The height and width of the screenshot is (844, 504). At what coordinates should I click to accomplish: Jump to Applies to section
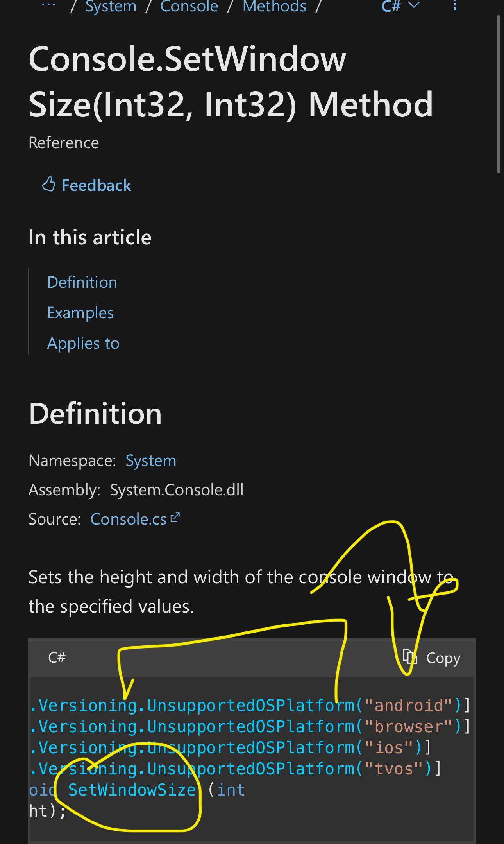[x=83, y=343]
